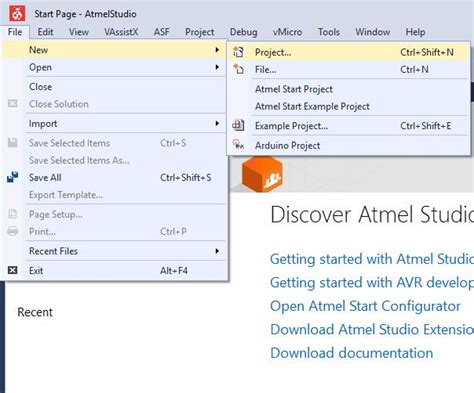This screenshot has width=474, height=393.
Task: Click the Ctrl+Shift+S shortcut text
Action: 186,177
